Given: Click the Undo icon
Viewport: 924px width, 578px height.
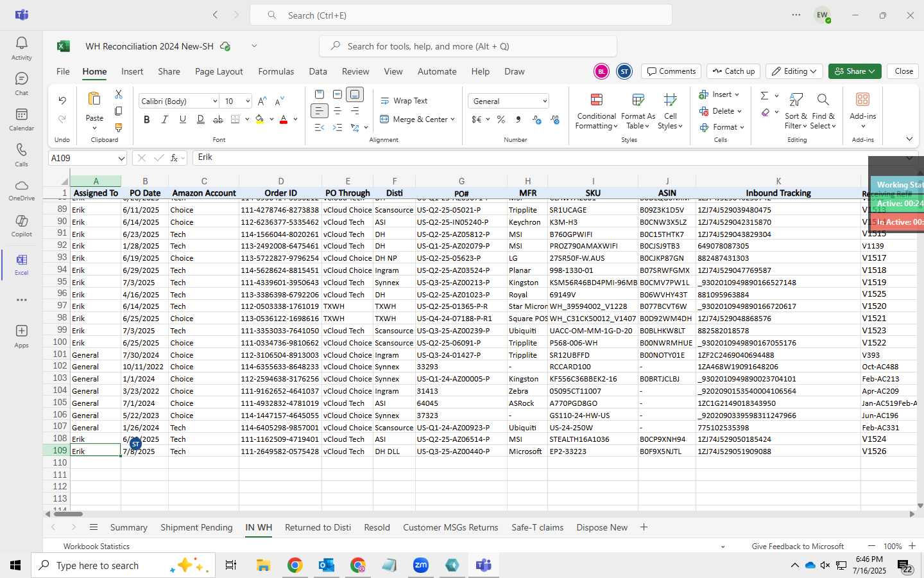Looking at the screenshot, I should pyautogui.click(x=62, y=100).
